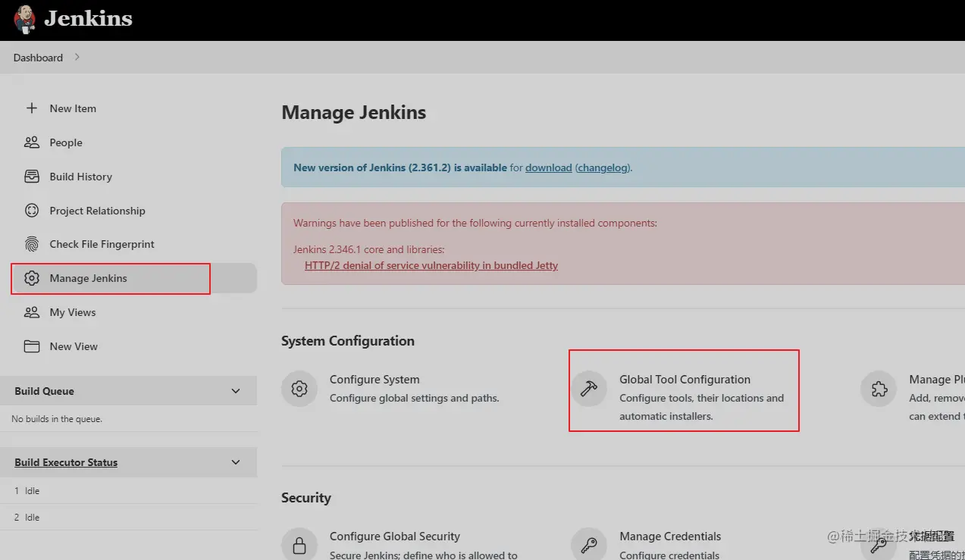Open HTTP/2 denial of service vulnerability link
The width and height of the screenshot is (965, 560).
[x=431, y=265]
